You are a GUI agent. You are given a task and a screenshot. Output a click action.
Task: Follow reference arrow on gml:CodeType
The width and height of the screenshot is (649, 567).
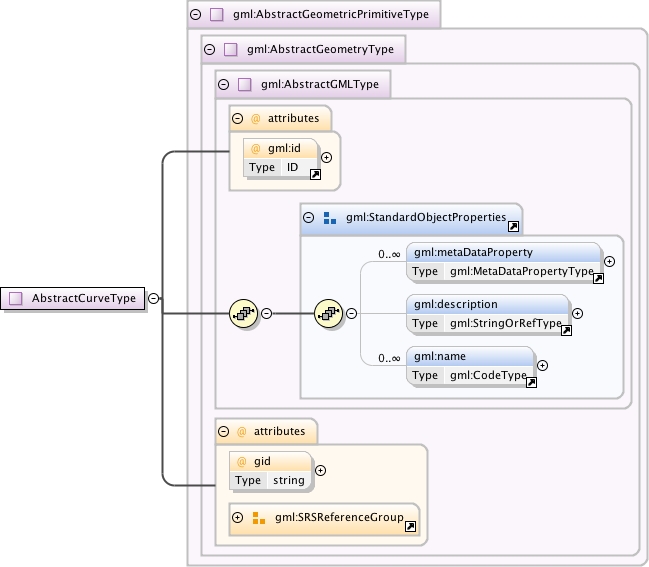coord(531,382)
